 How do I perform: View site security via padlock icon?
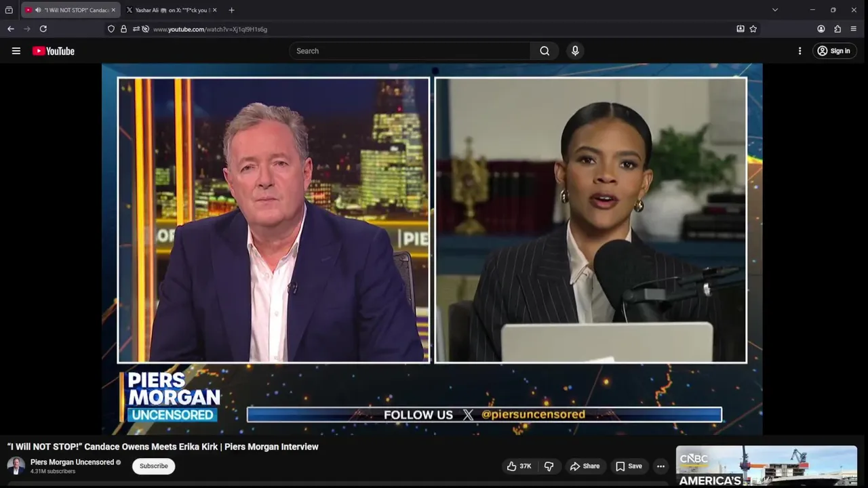(123, 29)
